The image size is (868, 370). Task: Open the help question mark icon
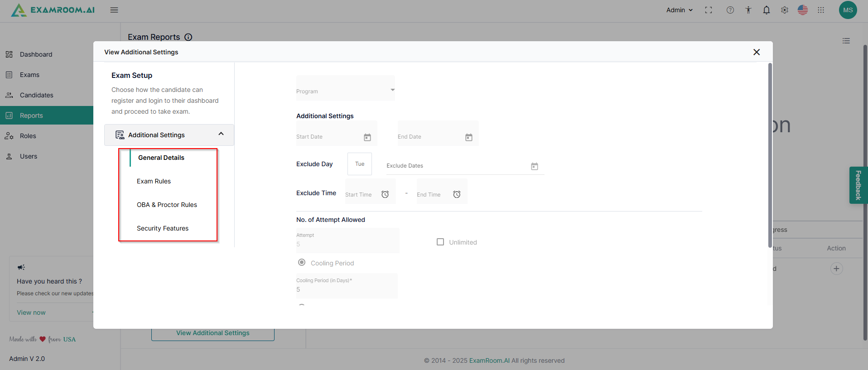pyautogui.click(x=730, y=10)
